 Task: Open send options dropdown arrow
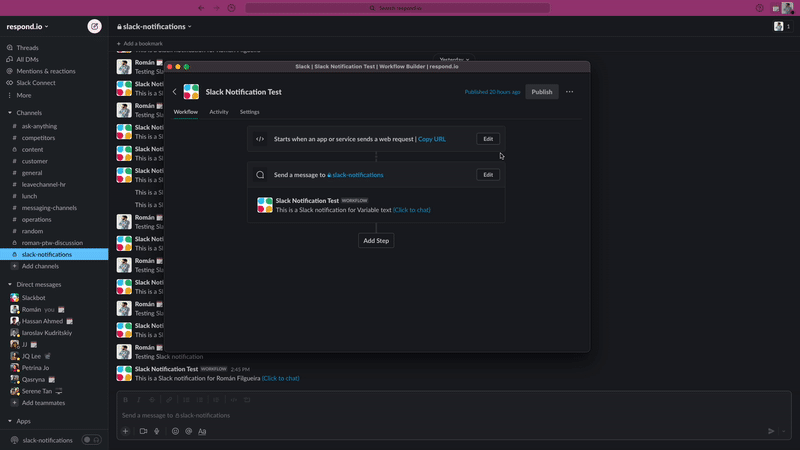pos(784,431)
